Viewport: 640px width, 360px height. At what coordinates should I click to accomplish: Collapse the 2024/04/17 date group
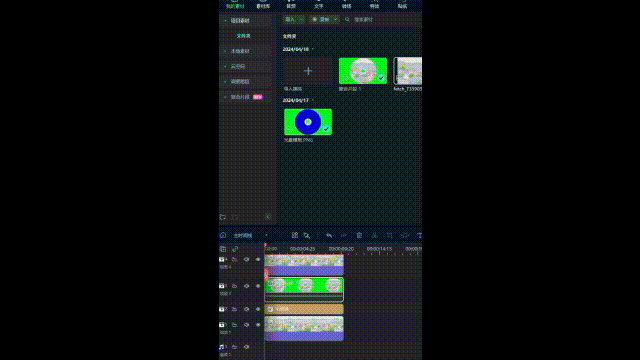[313, 100]
